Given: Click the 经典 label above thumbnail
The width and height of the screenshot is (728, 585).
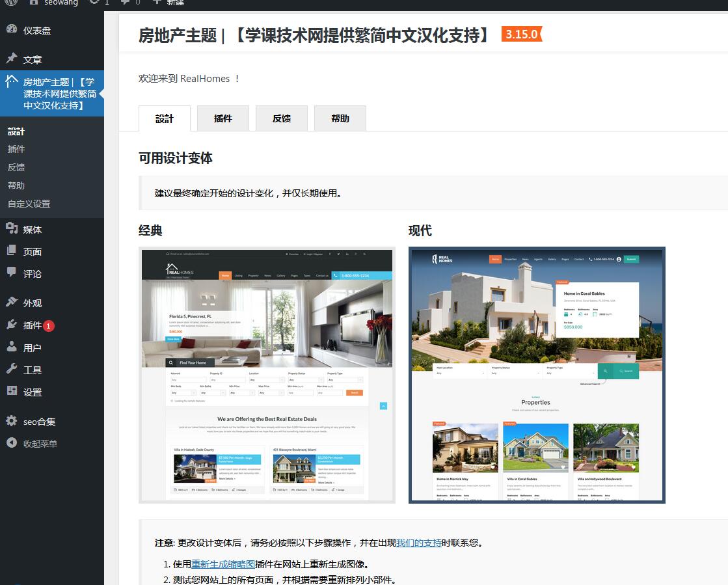Looking at the screenshot, I should [x=150, y=230].
